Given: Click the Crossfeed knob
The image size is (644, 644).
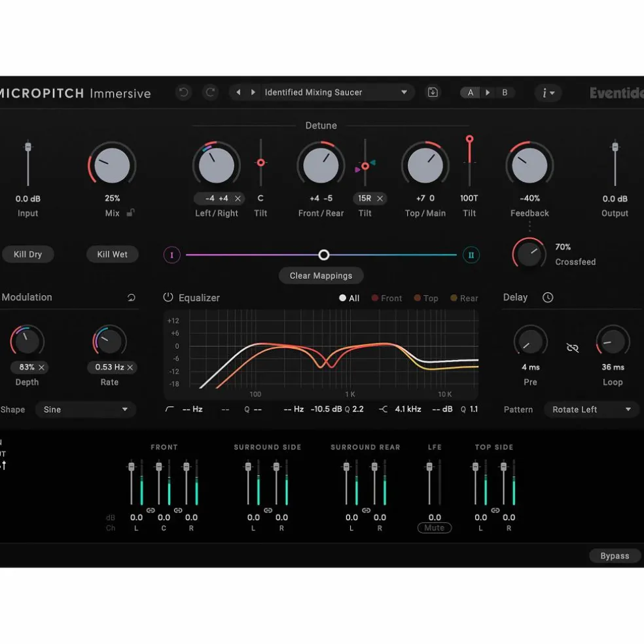Looking at the screenshot, I should (x=529, y=254).
